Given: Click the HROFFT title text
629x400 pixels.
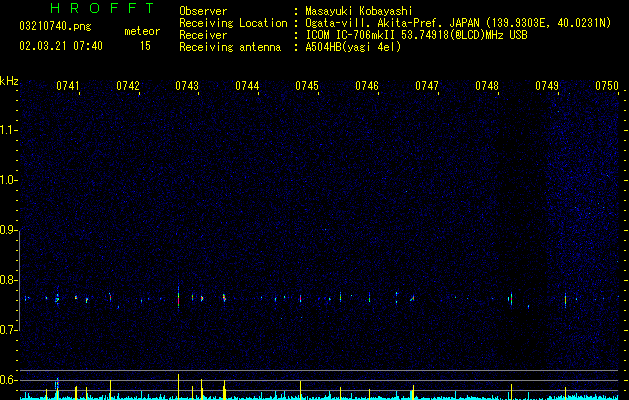Looking at the screenshot, I should click(102, 8).
